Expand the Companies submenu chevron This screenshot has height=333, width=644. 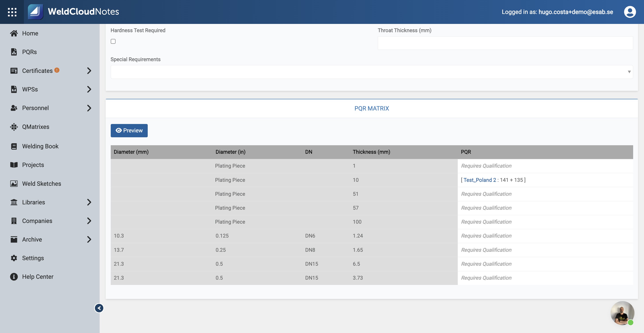click(x=89, y=221)
